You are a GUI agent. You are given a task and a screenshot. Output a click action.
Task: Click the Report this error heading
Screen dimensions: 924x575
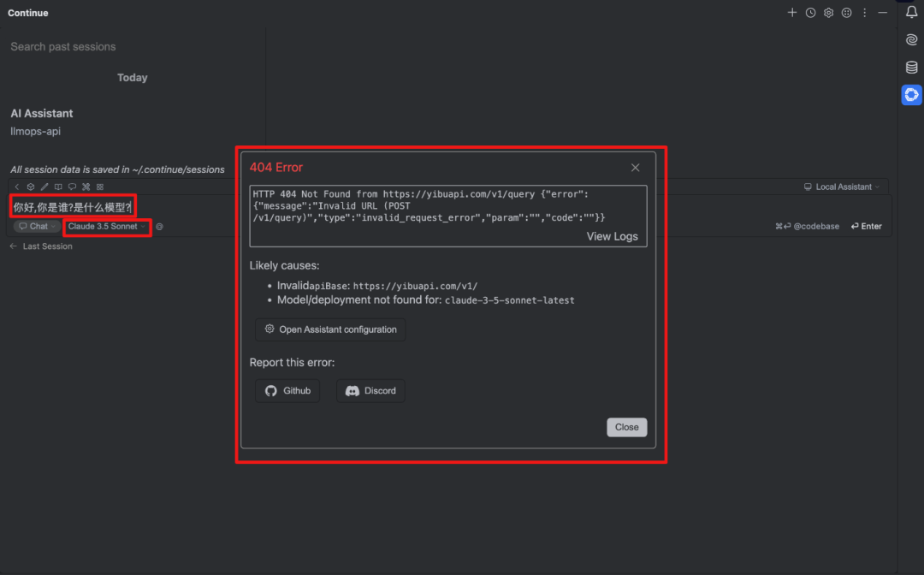pyautogui.click(x=292, y=362)
